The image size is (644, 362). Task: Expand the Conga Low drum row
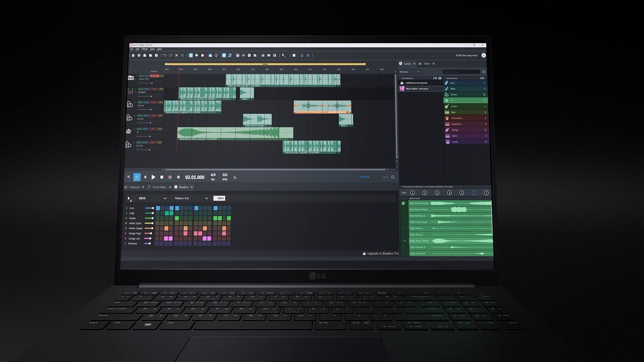click(x=126, y=239)
